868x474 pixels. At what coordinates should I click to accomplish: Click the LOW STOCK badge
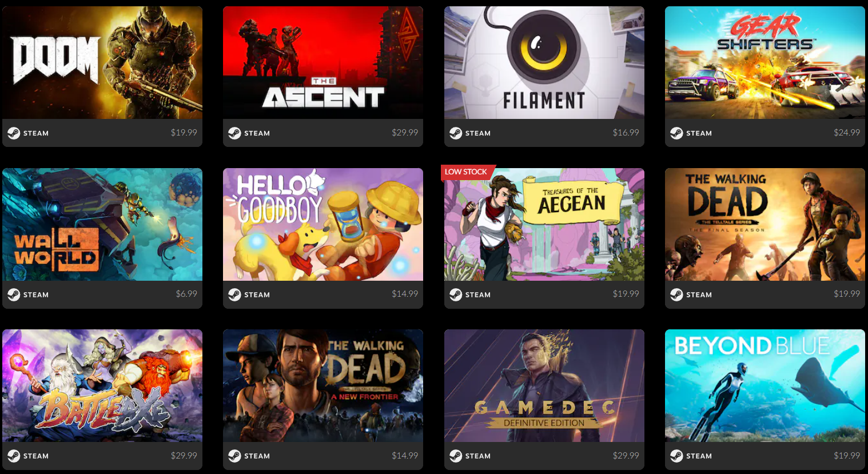click(x=466, y=172)
